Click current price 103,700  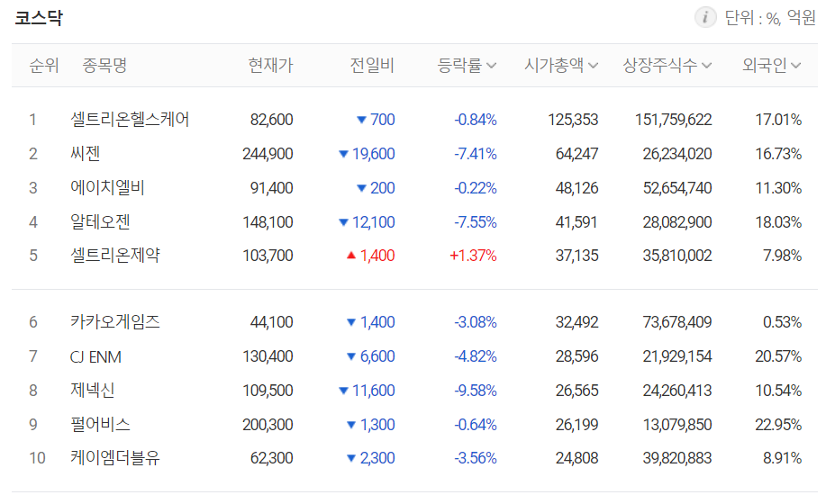[268, 256]
